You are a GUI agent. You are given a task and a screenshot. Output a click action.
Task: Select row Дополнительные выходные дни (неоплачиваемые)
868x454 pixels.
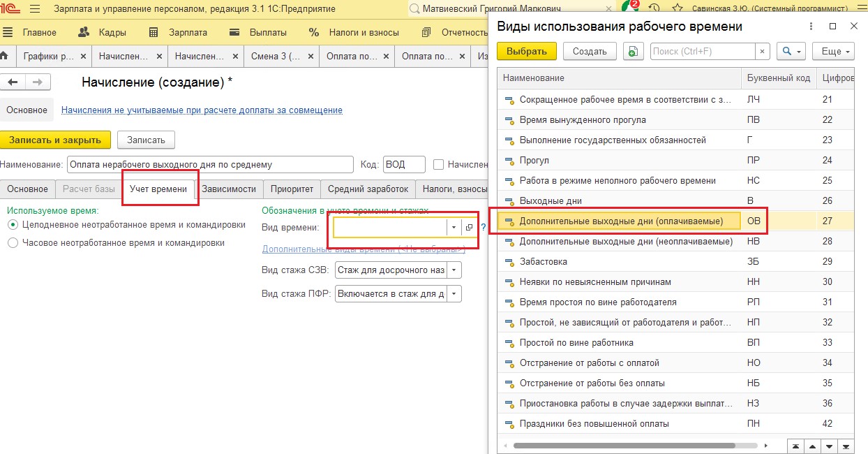pos(675,241)
